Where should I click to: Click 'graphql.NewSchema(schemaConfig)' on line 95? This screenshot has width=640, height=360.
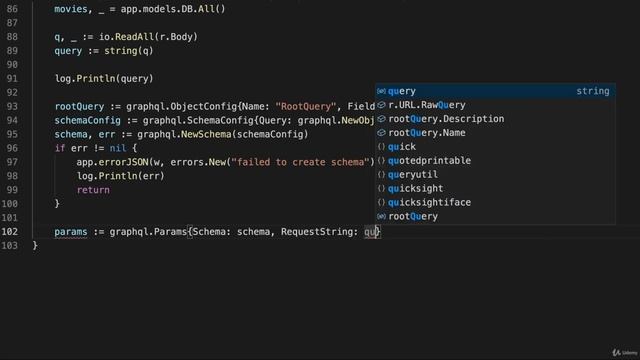(x=222, y=134)
